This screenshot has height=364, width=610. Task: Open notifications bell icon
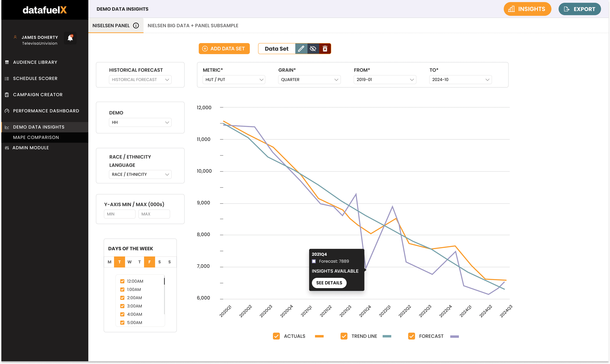click(x=70, y=38)
